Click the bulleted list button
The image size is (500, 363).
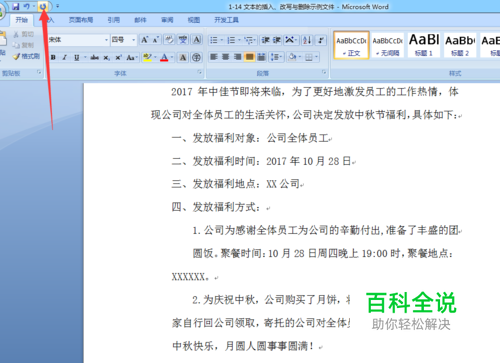coord(214,40)
